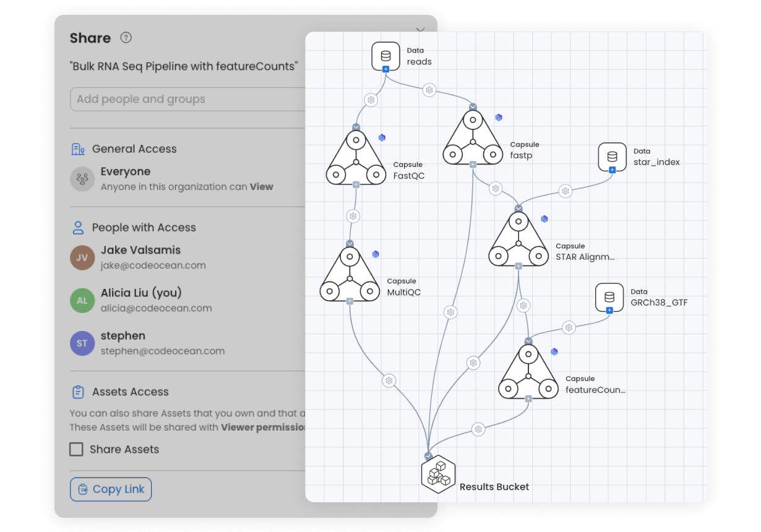Collapse the panel using the top chevron
761x532 pixels.
point(420,30)
